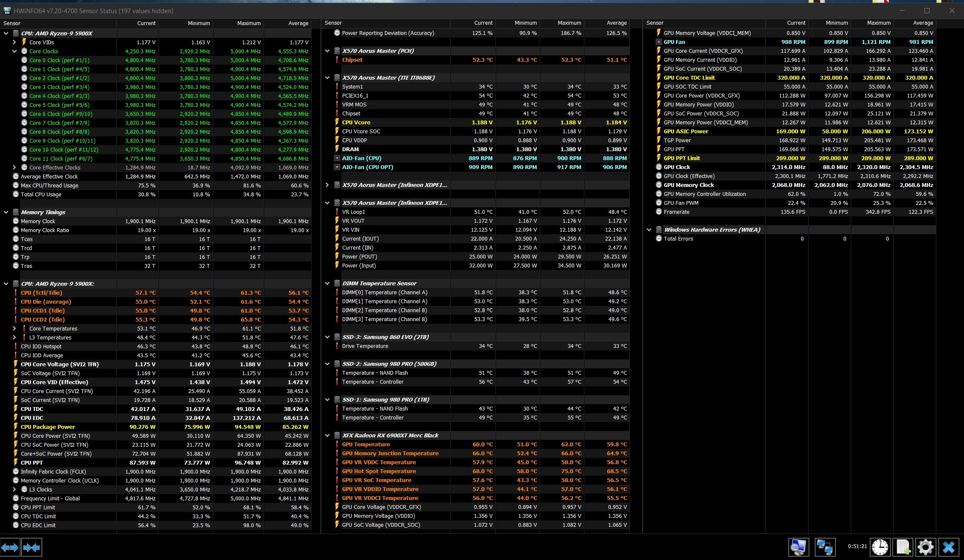Click the GPU Fan sensor icon
The width and height of the screenshot is (964, 560).
[x=659, y=42]
